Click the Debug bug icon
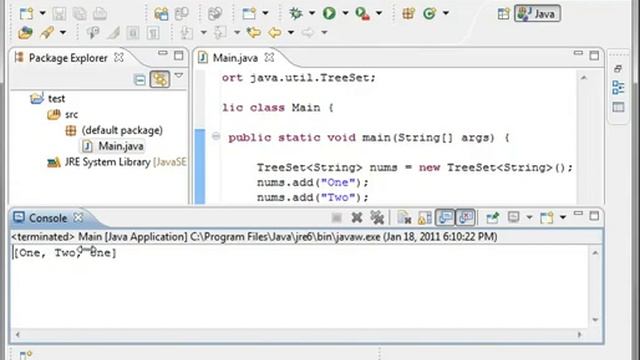 [x=296, y=13]
